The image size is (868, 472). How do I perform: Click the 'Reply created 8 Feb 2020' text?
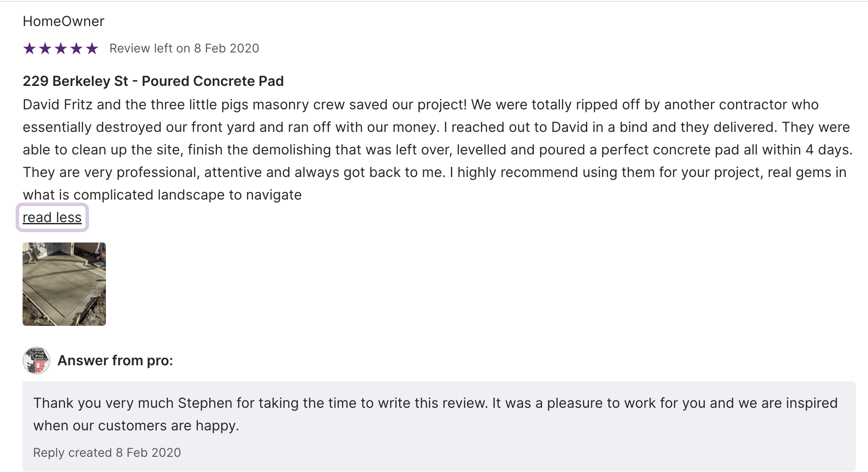(107, 452)
